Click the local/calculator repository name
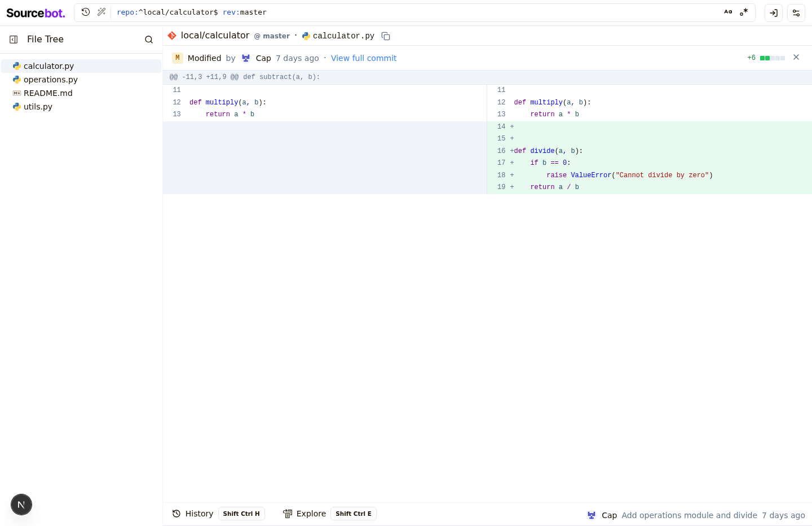812x526 pixels. coord(215,36)
